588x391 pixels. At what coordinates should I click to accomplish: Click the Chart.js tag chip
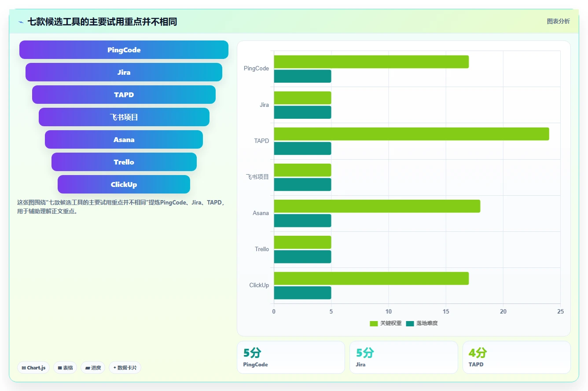point(33,368)
